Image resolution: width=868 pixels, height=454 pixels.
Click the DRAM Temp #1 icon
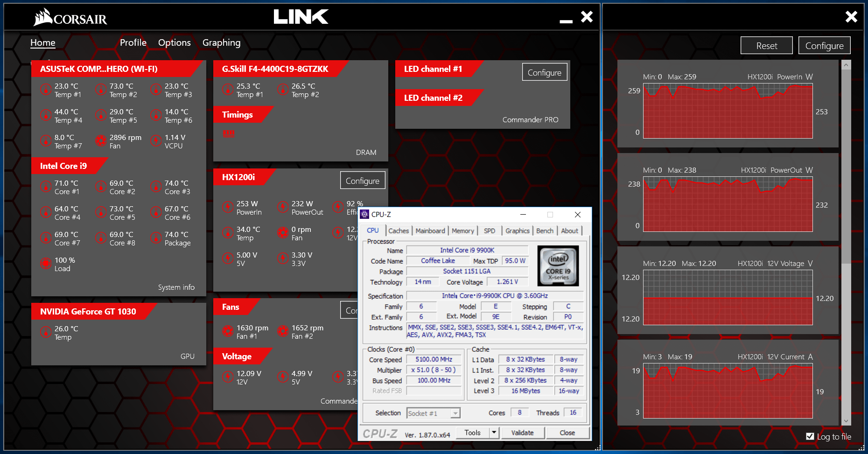click(227, 90)
